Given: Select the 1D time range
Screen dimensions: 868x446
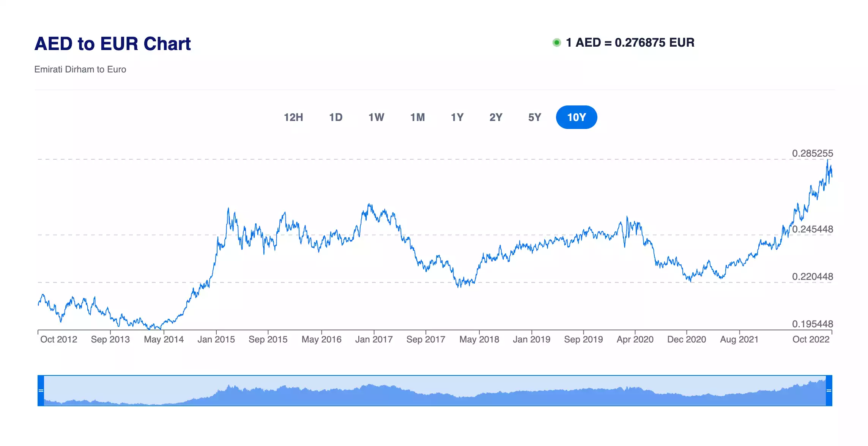Looking at the screenshot, I should [x=336, y=118].
